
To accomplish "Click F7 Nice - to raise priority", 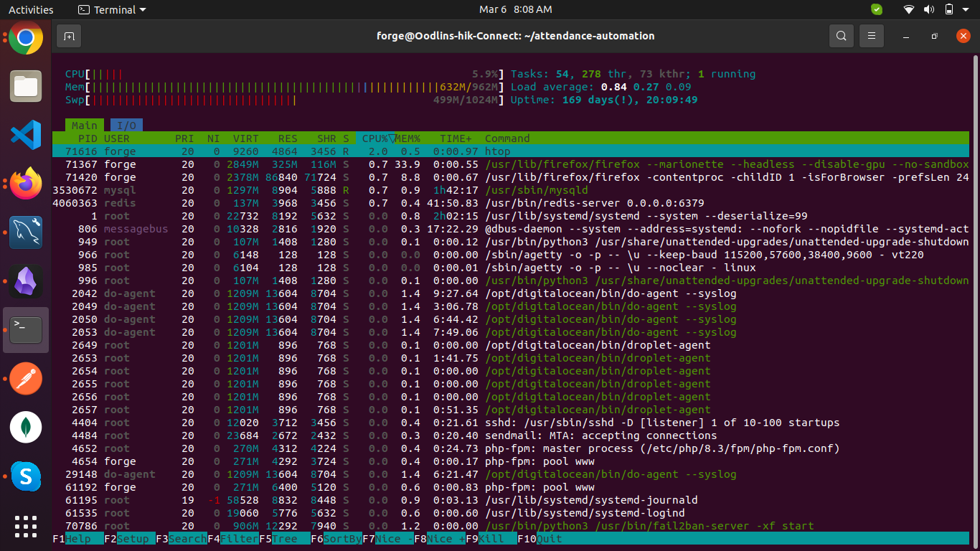I will [388, 539].
